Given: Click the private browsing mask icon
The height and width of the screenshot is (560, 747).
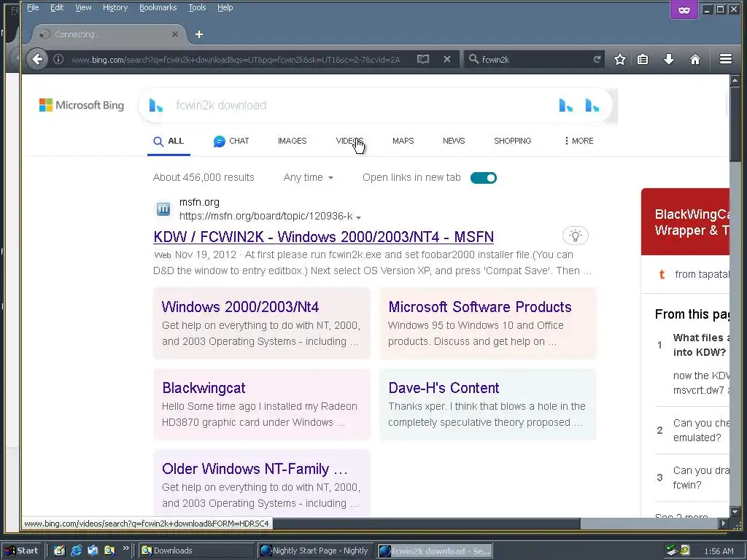Looking at the screenshot, I should tap(684, 10).
